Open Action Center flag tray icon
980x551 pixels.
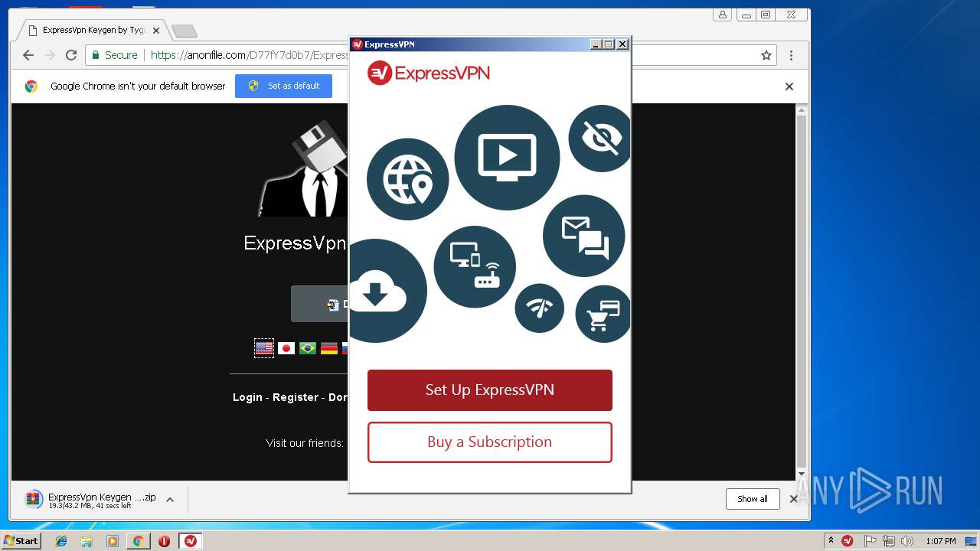[871, 541]
